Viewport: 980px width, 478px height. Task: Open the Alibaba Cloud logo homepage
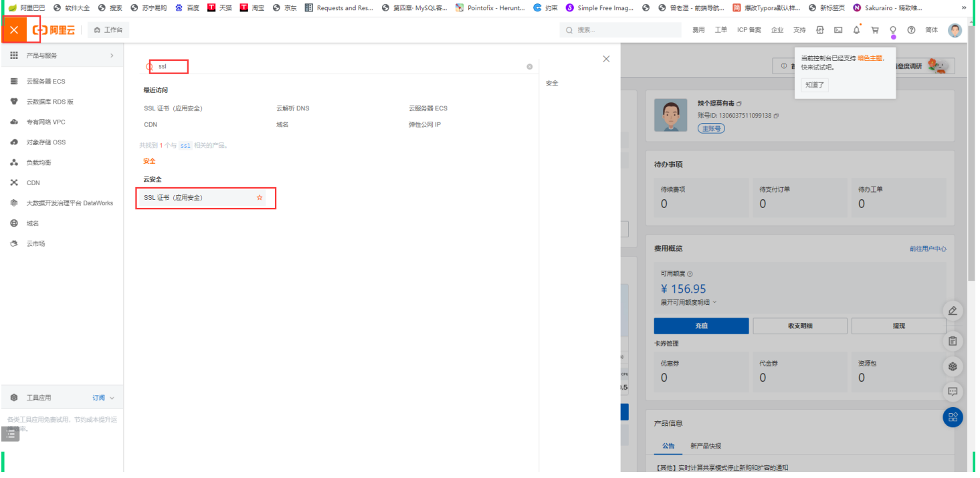(54, 30)
